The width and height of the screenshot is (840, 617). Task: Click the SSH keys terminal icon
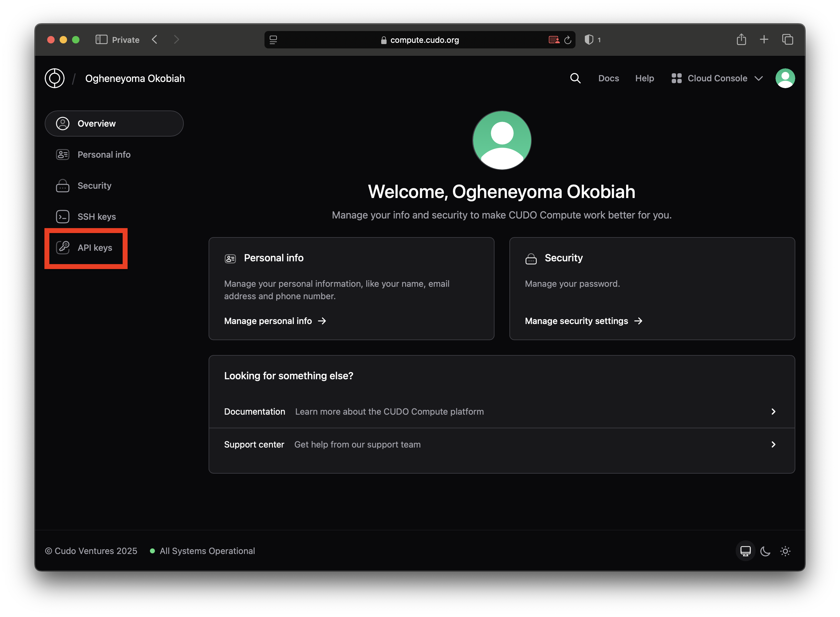point(63,217)
